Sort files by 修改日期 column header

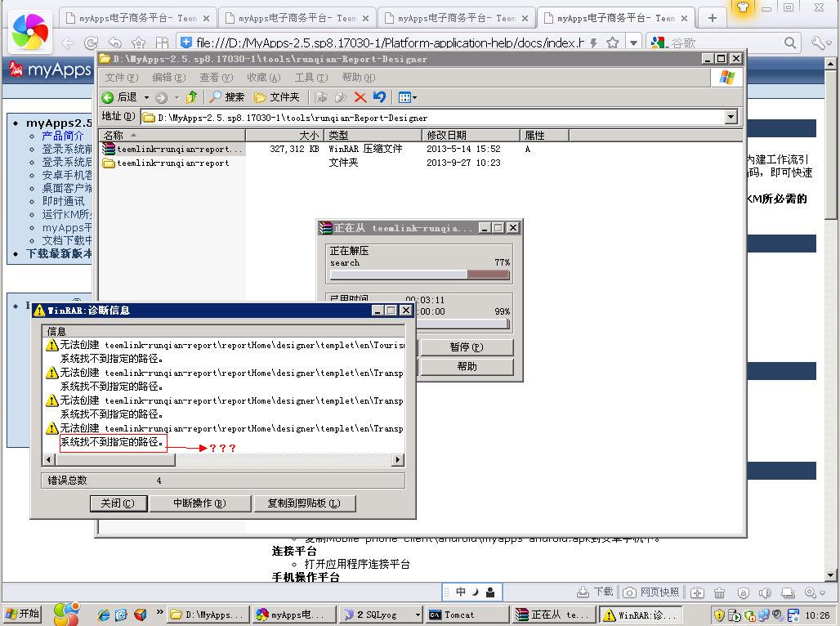click(x=471, y=136)
